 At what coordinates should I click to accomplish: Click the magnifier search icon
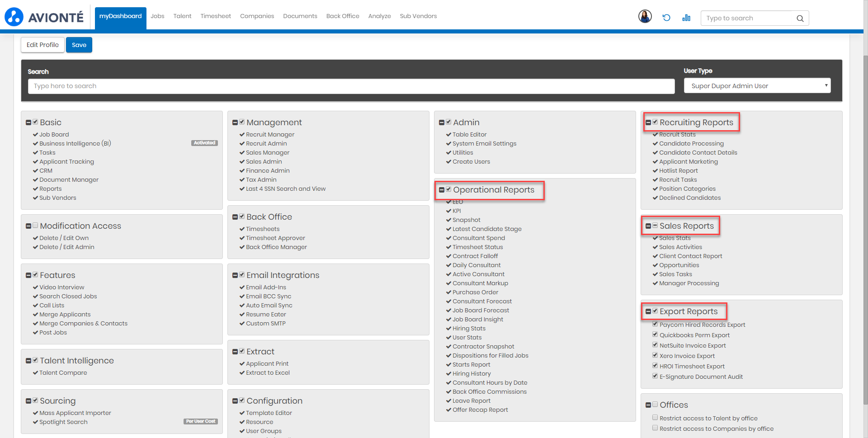point(800,19)
